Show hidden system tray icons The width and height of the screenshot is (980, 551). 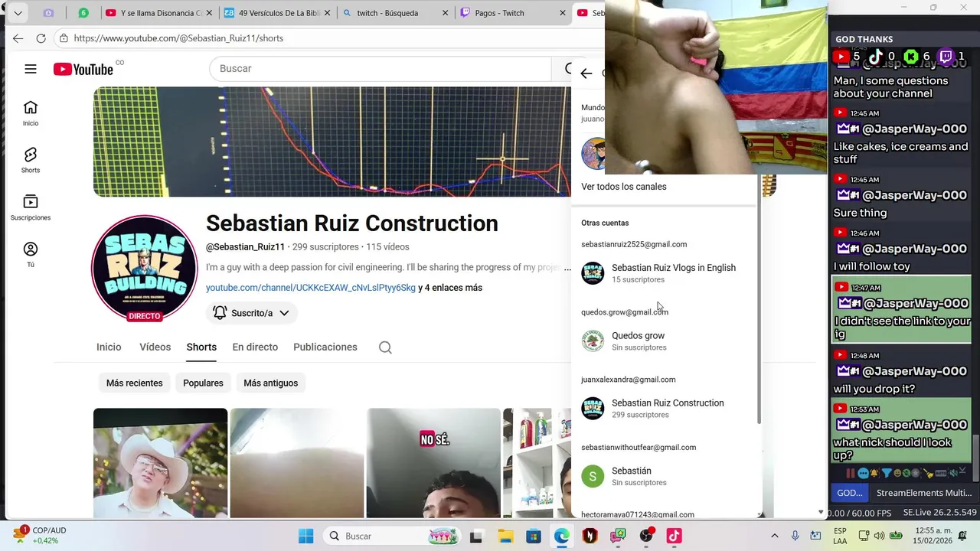(x=774, y=536)
